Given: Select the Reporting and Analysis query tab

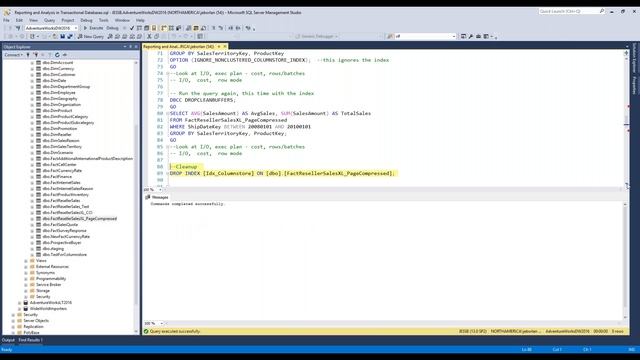Looking at the screenshot, I should pyautogui.click(x=178, y=47).
